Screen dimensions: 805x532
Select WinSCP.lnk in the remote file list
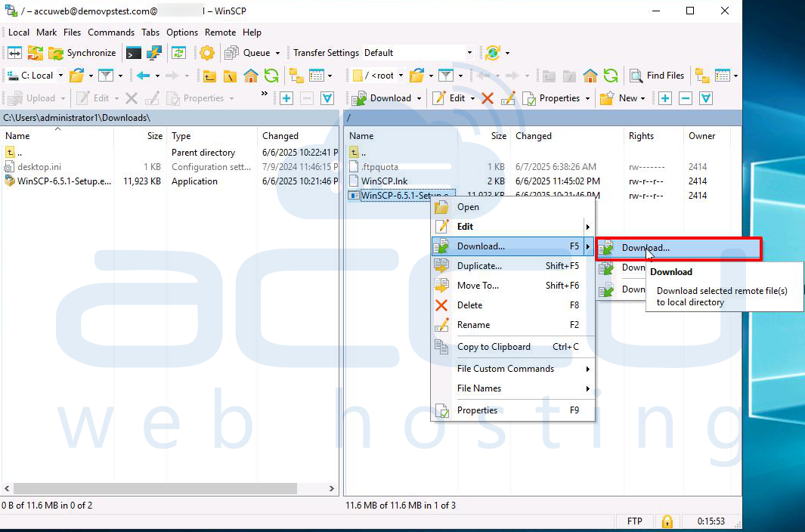tap(385, 181)
